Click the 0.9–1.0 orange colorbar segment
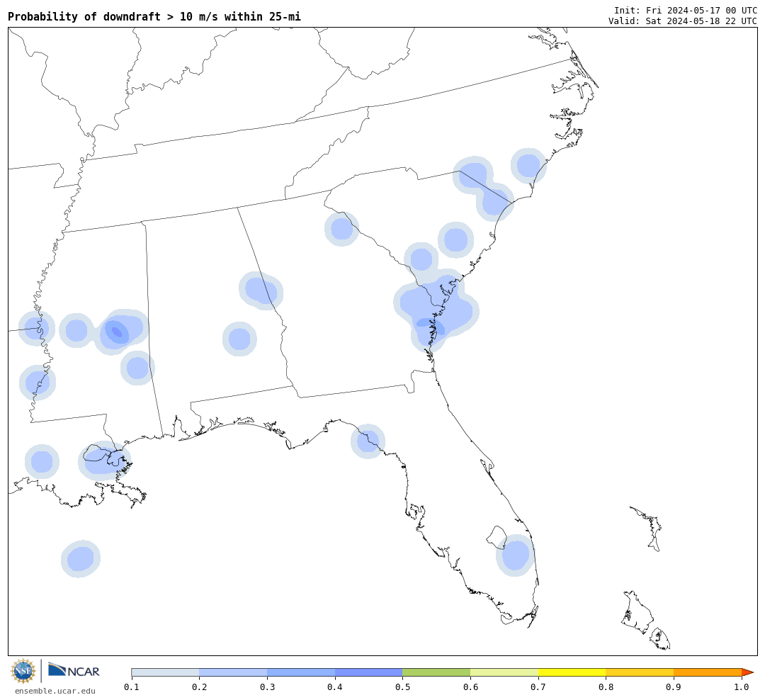765x700 pixels. point(708,672)
